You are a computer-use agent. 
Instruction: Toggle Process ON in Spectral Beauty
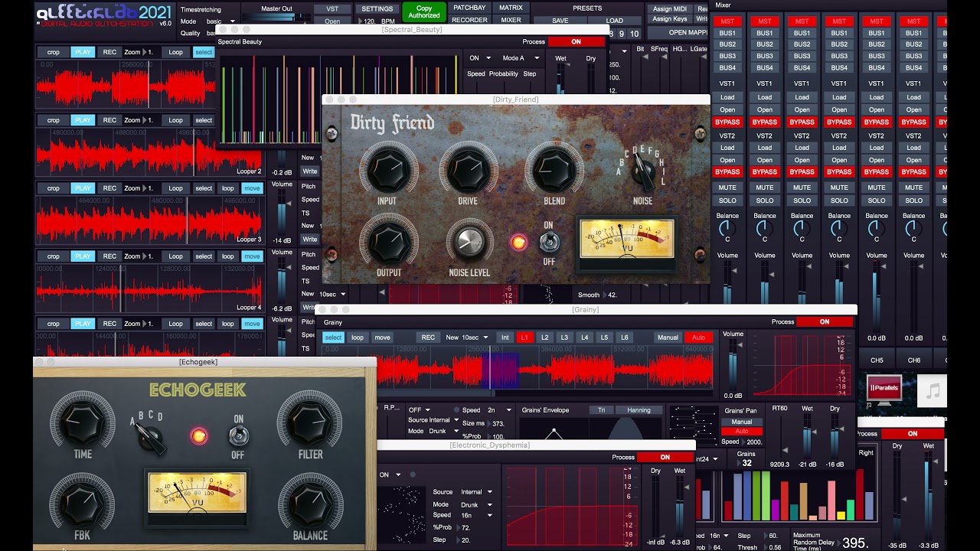click(576, 42)
